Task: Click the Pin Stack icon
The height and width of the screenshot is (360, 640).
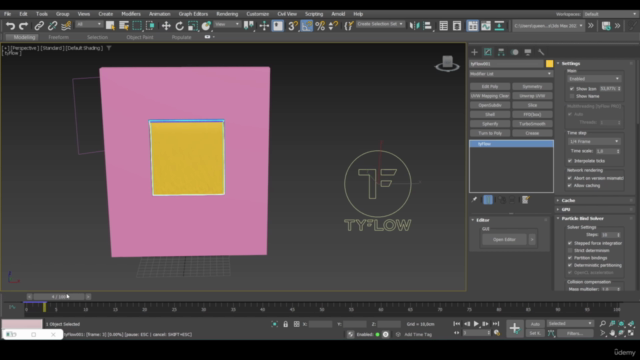Action: click(x=474, y=200)
